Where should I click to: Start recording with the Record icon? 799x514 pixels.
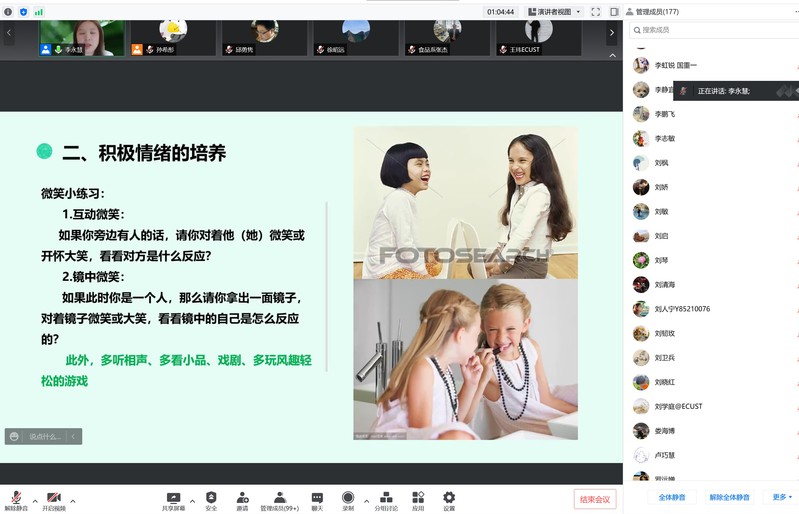(348, 498)
